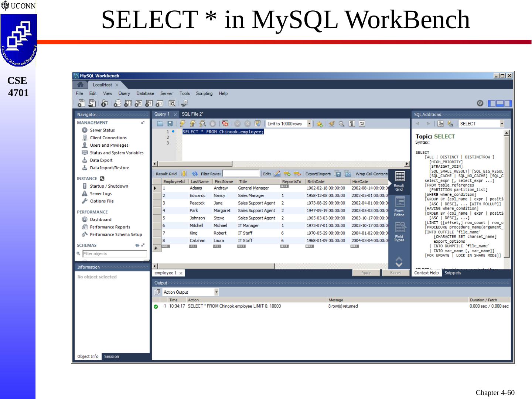Save the SQL script with the floppy icon
Screen dimensions: 532x399
click(170, 124)
